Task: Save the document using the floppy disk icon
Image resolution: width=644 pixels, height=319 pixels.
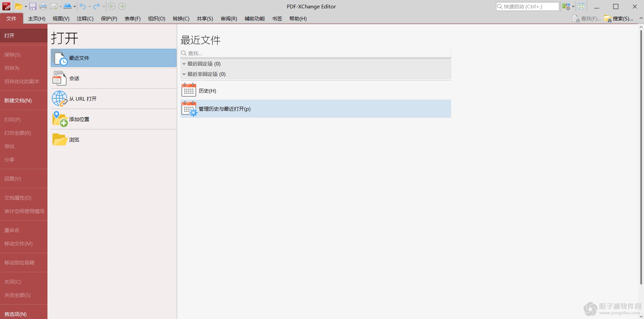Action: point(32,6)
